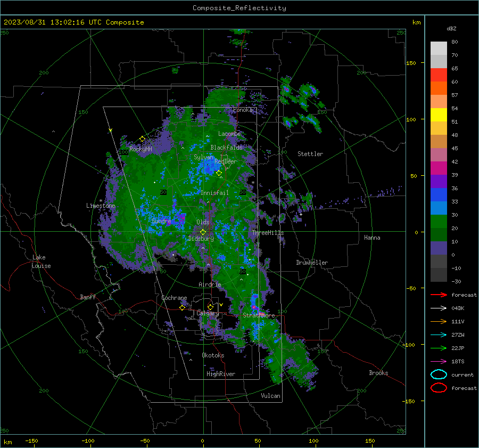Pick the light gray 70–80 dBZ swatch
This screenshot has width=479, height=448.
click(x=439, y=48)
